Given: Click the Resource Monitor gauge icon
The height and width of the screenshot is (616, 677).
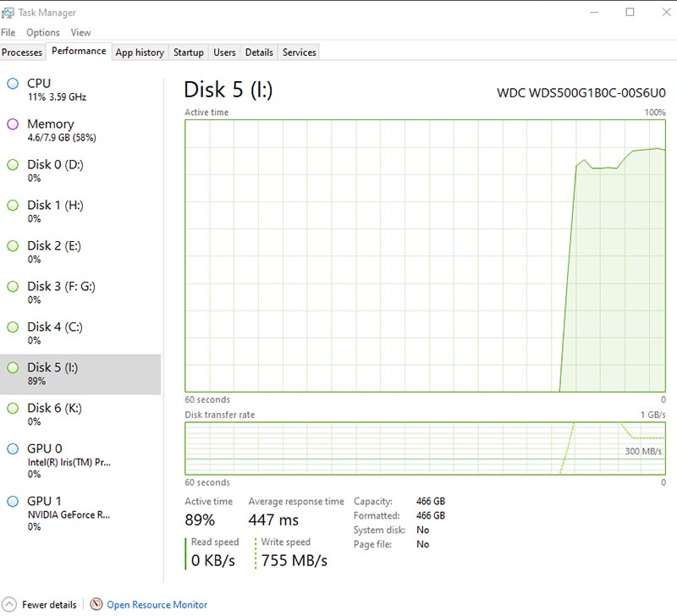Looking at the screenshot, I should click(x=96, y=604).
